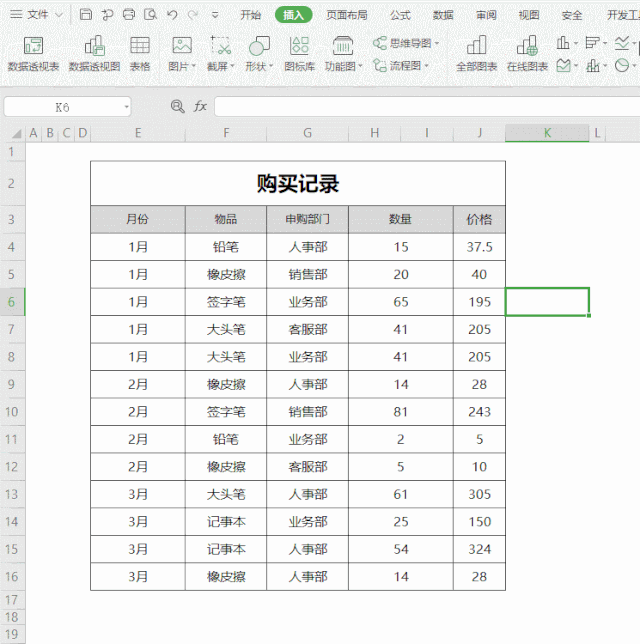This screenshot has height=644, width=640.
Task: Expand the quick access toolbar customize dropdown
Action: (215, 15)
